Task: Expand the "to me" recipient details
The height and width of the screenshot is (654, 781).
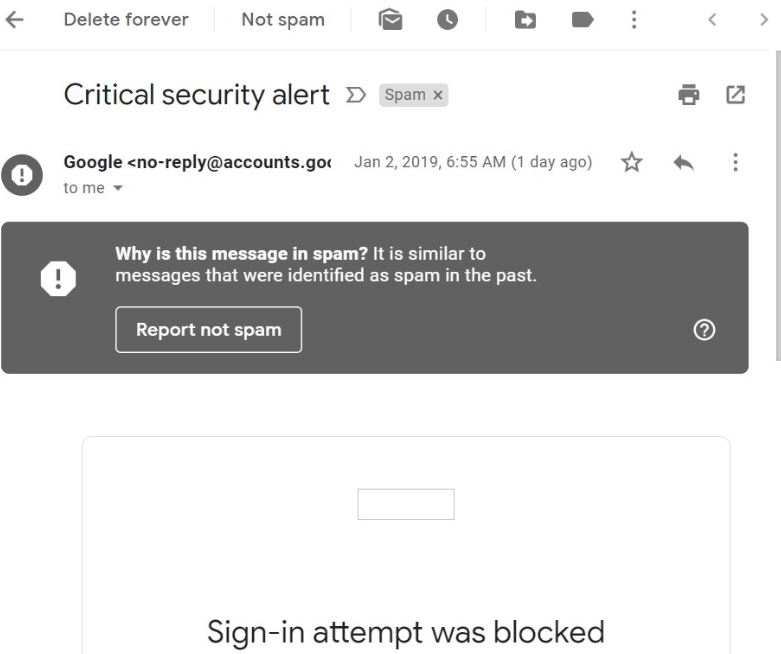Action: 119,188
